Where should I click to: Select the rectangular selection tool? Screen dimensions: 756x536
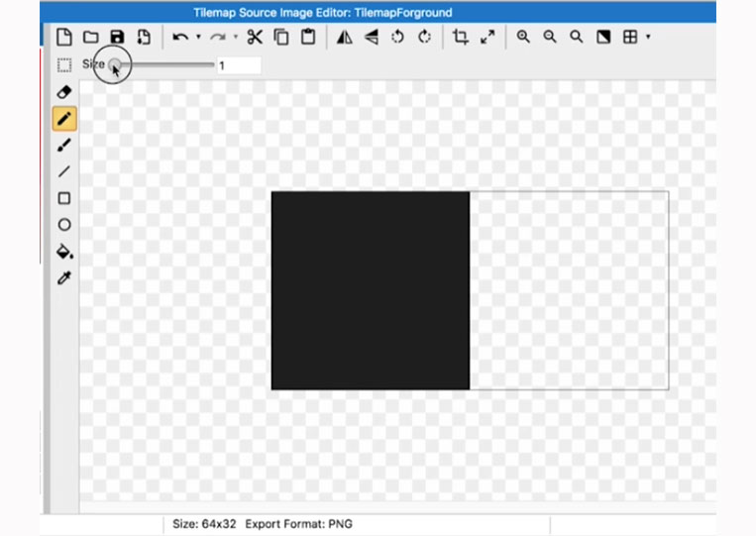click(64, 65)
